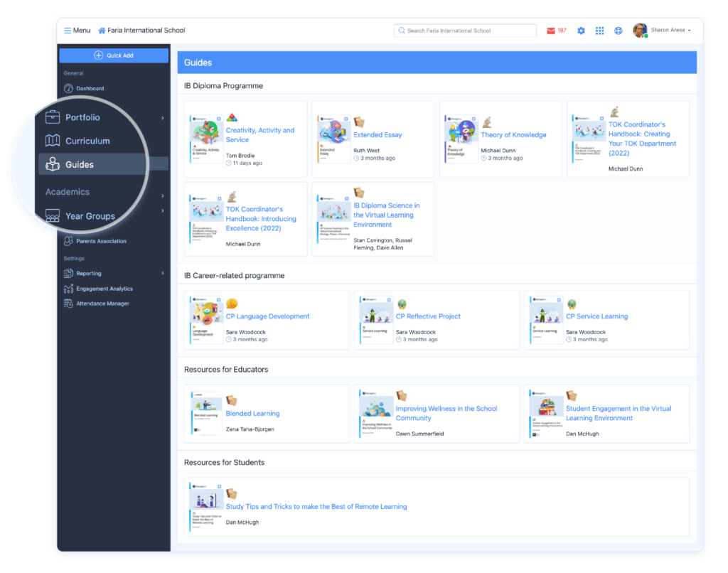Expand the Reporting submenu chevron
The image size is (728, 573).
pos(163,273)
